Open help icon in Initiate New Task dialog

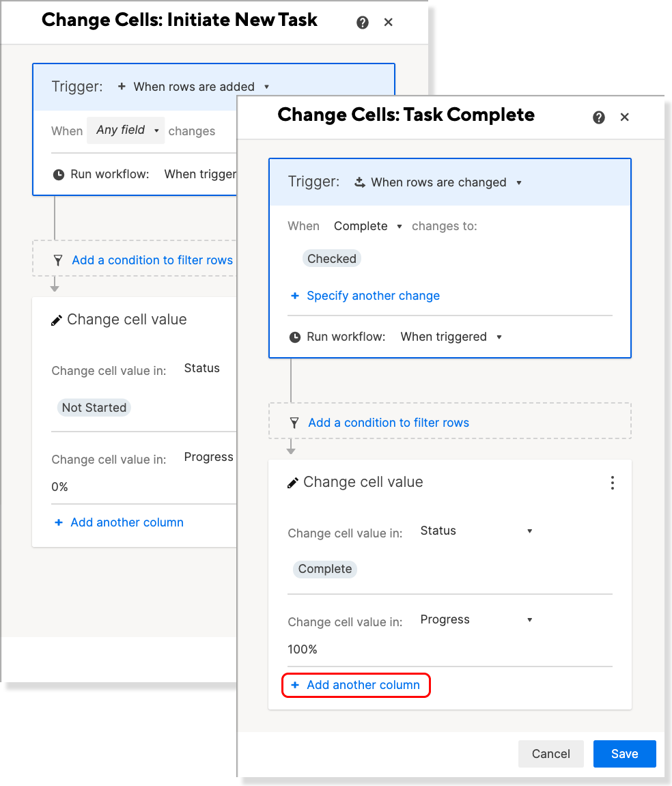[362, 23]
